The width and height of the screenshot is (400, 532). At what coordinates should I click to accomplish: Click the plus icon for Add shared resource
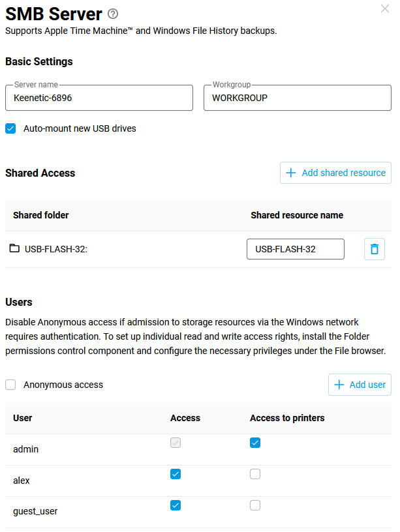(x=291, y=173)
